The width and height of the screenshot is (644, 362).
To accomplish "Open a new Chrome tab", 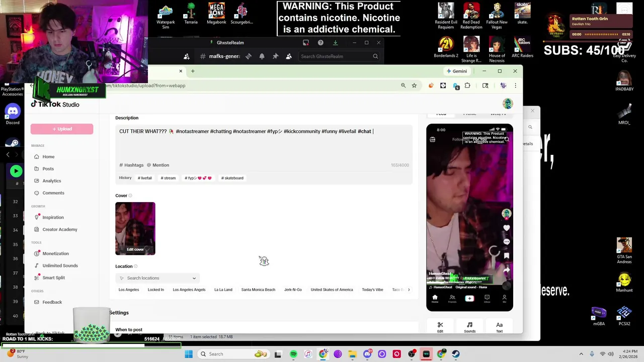I will pos(192,71).
